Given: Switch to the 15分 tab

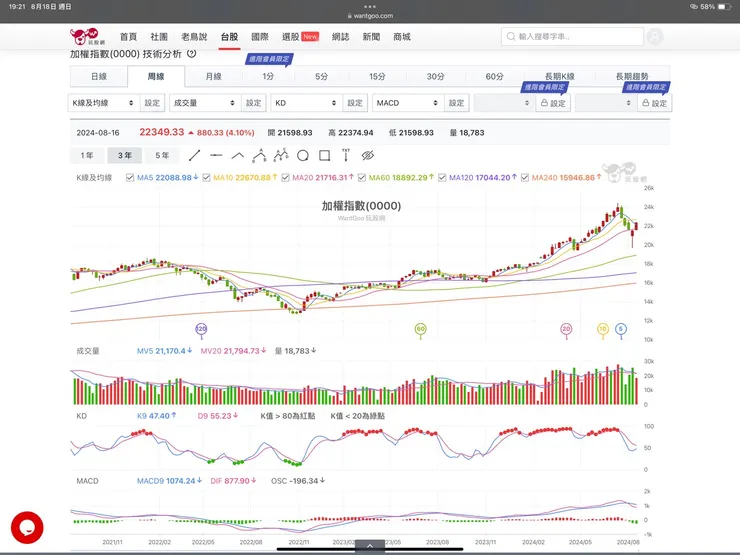Looking at the screenshot, I should pyautogui.click(x=377, y=76).
